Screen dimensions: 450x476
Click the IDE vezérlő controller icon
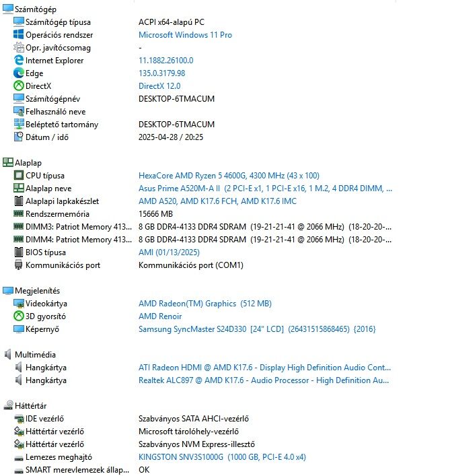click(x=18, y=419)
